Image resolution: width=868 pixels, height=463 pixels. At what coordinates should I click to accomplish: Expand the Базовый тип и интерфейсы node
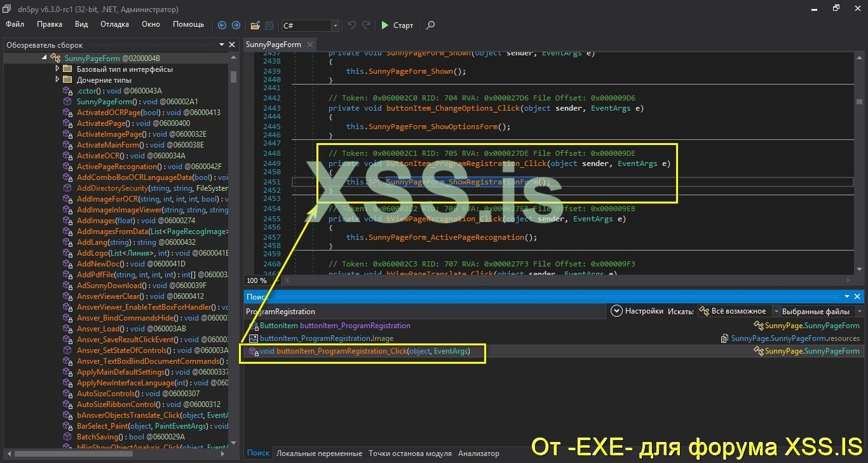tap(57, 69)
